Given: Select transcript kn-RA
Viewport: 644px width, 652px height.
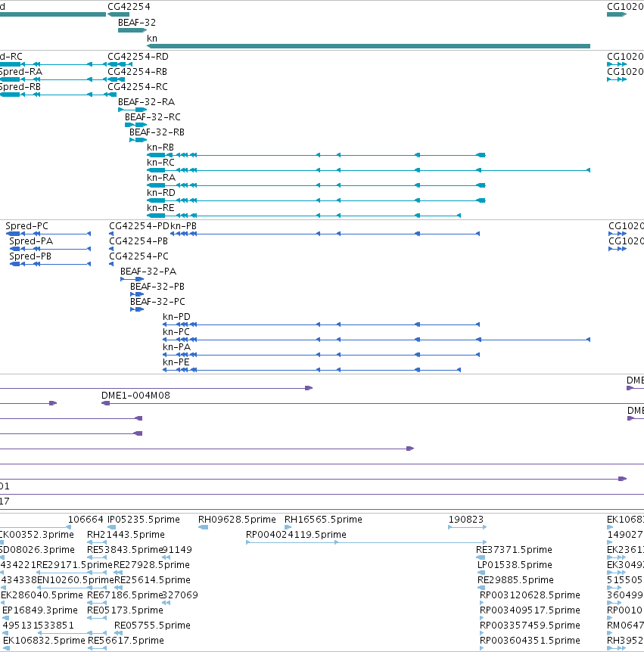Looking at the screenshot, I should click(x=316, y=185).
